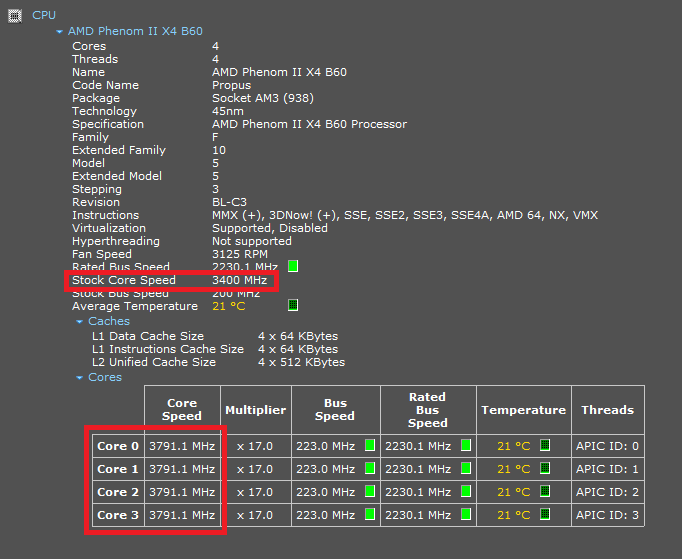Select the APIC ID: 2 cell
The height and width of the screenshot is (559, 682).
tap(608, 492)
